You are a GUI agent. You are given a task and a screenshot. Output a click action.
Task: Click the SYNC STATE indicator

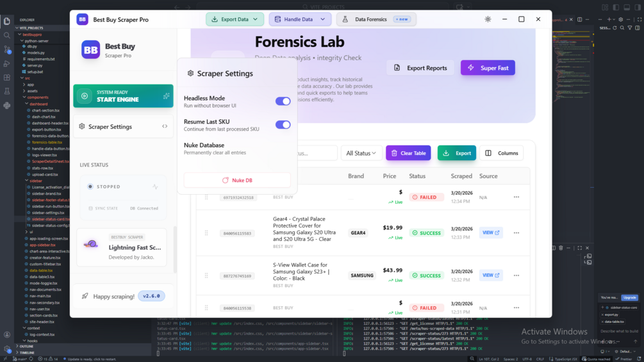[103, 208]
